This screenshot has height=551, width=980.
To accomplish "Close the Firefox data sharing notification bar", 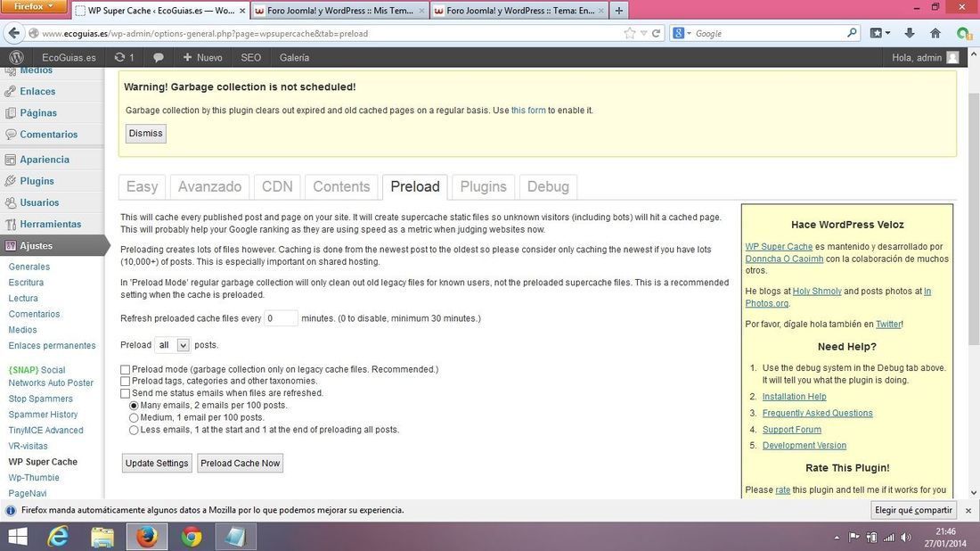I will (968, 510).
